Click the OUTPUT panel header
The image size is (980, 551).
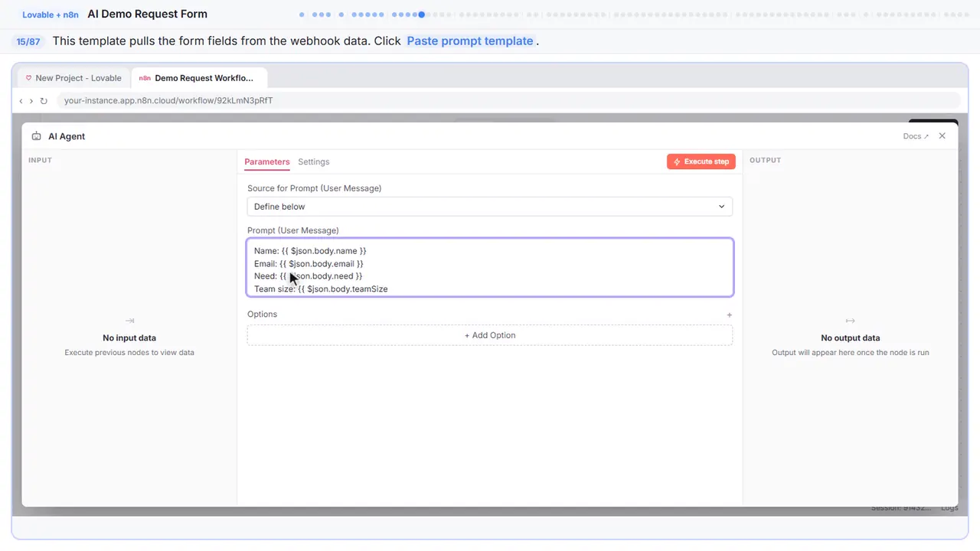[765, 160]
